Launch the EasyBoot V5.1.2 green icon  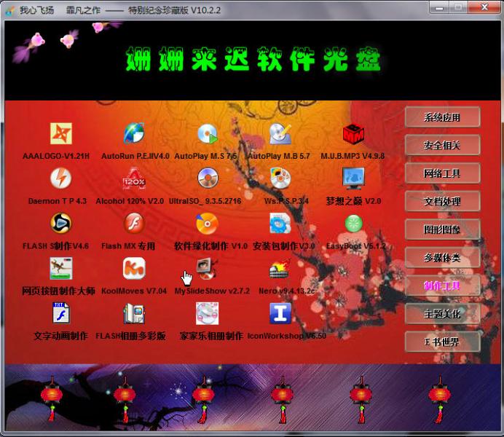pyautogui.click(x=353, y=224)
